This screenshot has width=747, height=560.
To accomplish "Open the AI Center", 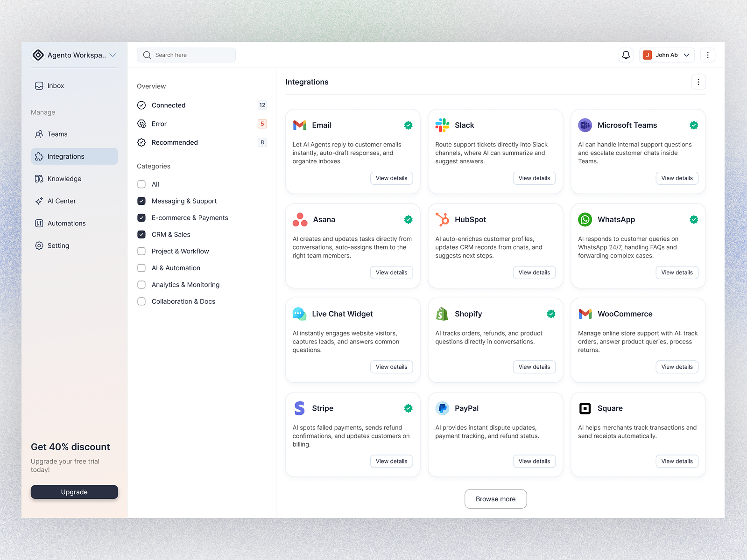I will (x=62, y=201).
